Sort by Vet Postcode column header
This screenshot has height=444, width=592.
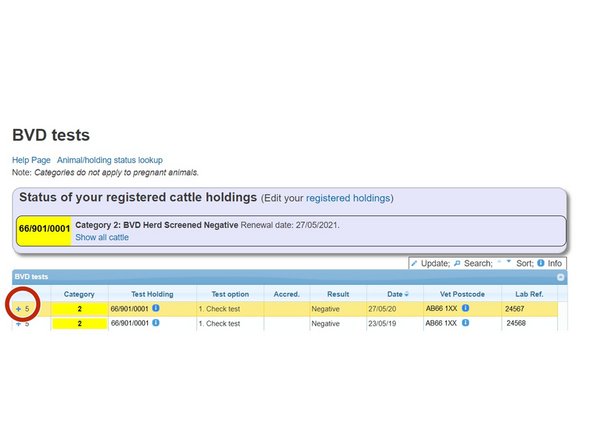[x=462, y=294]
